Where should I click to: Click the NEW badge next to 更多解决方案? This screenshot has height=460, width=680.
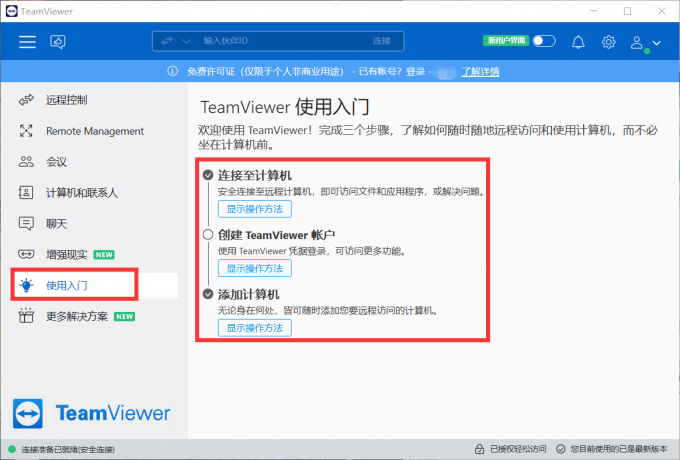(124, 316)
